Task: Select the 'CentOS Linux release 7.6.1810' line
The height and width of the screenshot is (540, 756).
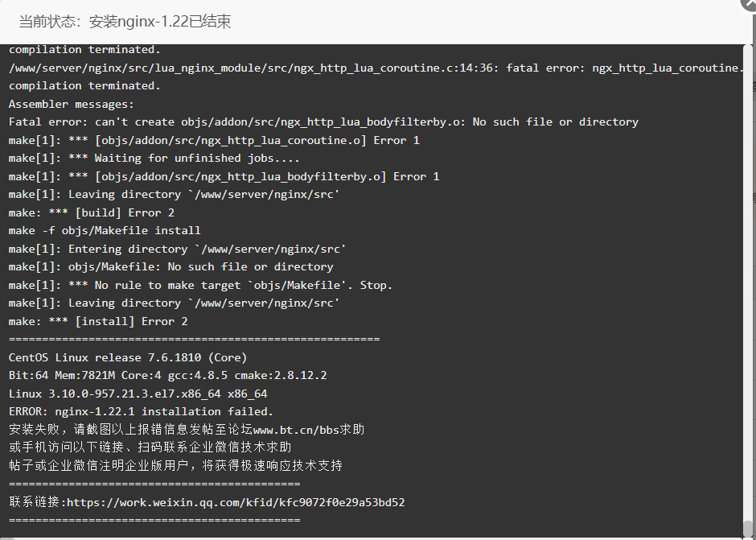Action: click(x=128, y=357)
